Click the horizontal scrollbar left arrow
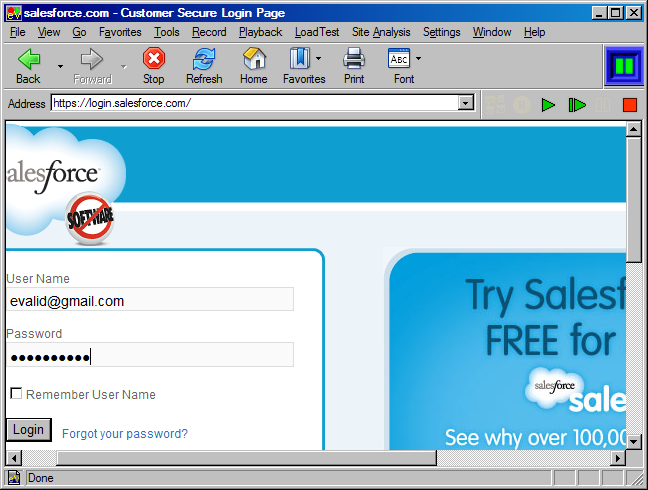 click(14, 458)
